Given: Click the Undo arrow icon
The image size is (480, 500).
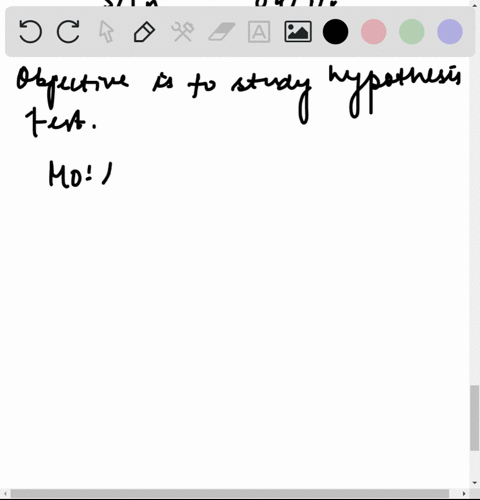Looking at the screenshot, I should (30, 32).
